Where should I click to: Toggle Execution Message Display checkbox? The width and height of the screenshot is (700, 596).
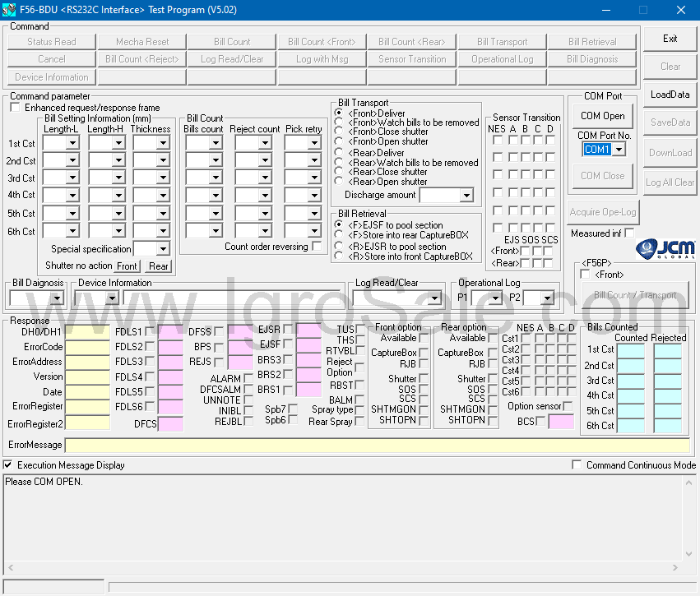pyautogui.click(x=8, y=465)
